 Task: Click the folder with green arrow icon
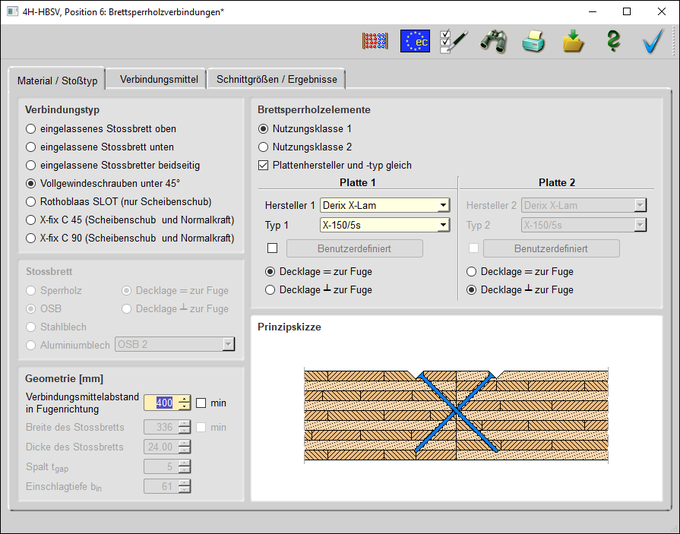click(x=573, y=41)
